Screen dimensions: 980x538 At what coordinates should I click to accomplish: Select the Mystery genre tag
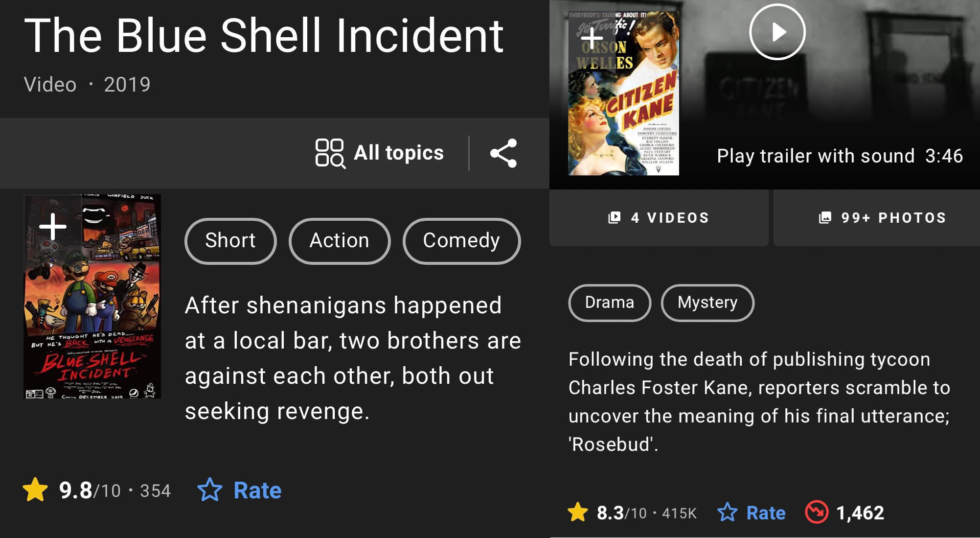[x=707, y=303]
